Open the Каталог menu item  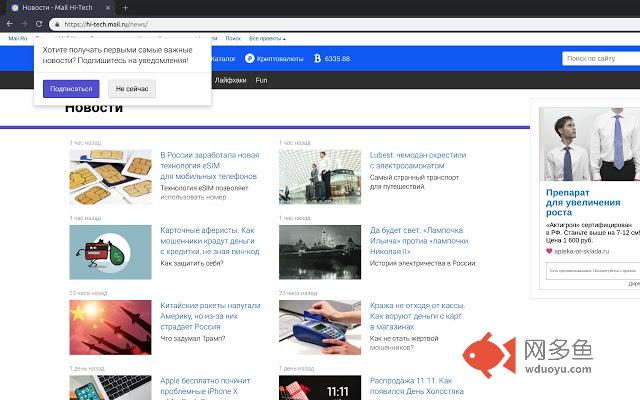[x=223, y=59]
